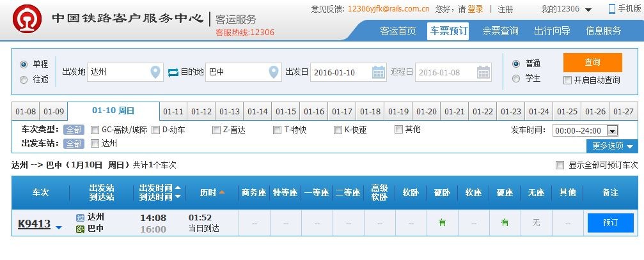Click the location pin in departure field

point(155,72)
